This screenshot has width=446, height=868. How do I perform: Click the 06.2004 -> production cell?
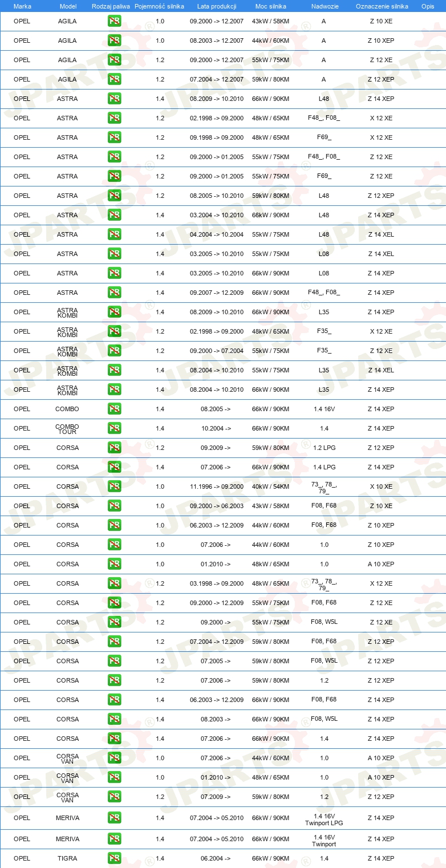click(x=216, y=858)
